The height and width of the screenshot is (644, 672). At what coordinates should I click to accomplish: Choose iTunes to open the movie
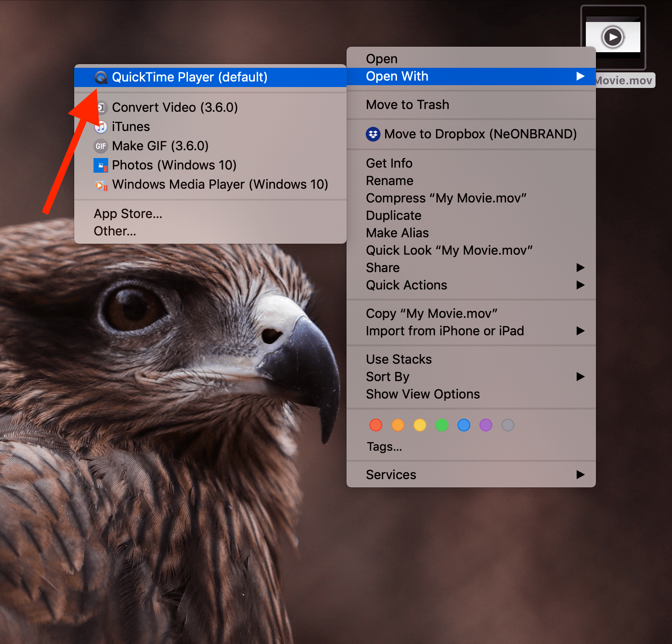(131, 127)
